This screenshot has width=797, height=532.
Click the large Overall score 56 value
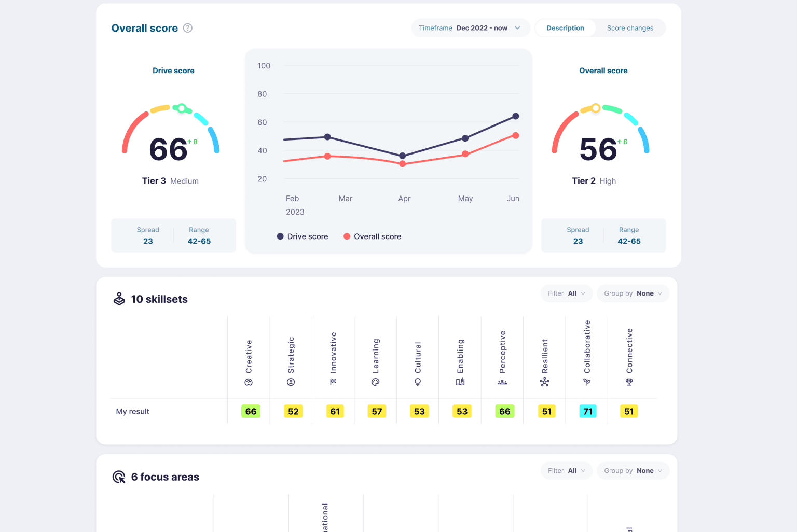click(598, 149)
